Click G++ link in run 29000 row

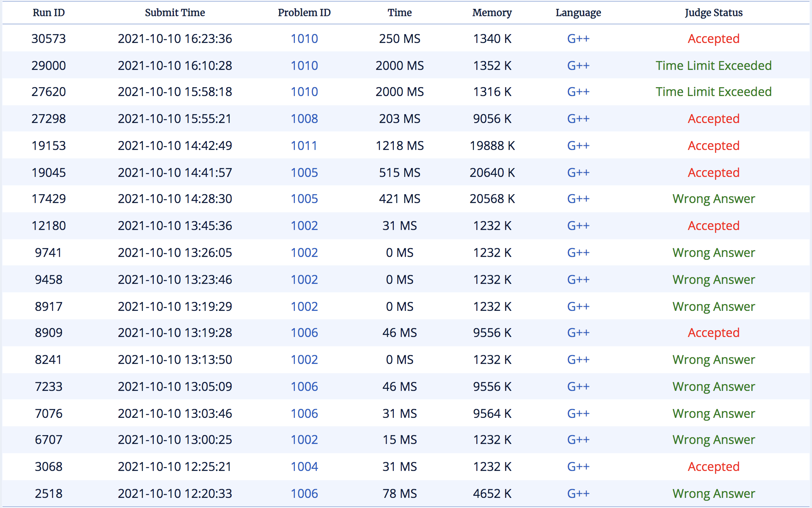578,66
